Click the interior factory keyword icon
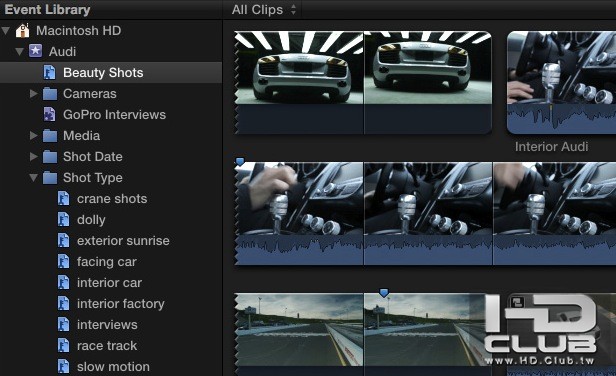Viewport: 616px width, 376px height. coord(63,303)
